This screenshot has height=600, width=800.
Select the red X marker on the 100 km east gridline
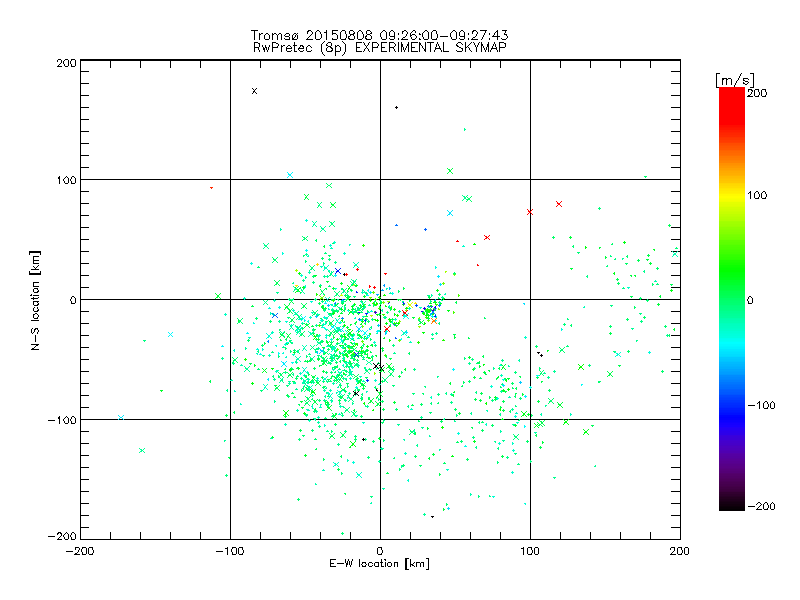530,212
